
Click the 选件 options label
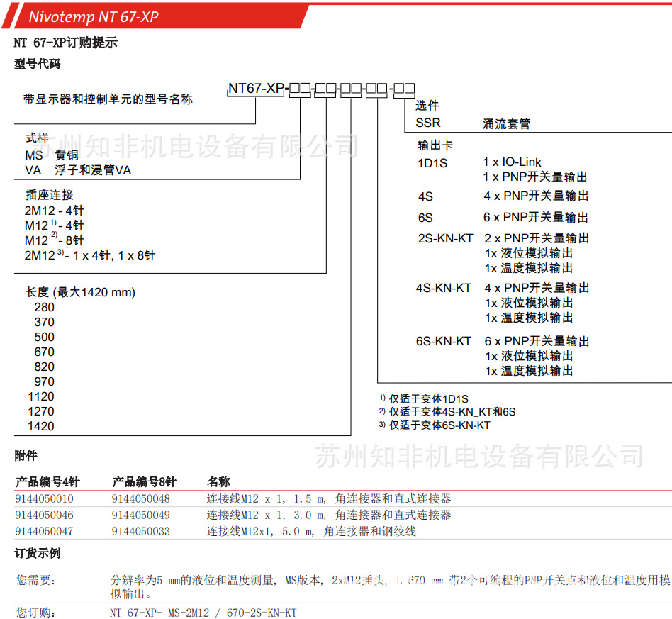coord(427,106)
